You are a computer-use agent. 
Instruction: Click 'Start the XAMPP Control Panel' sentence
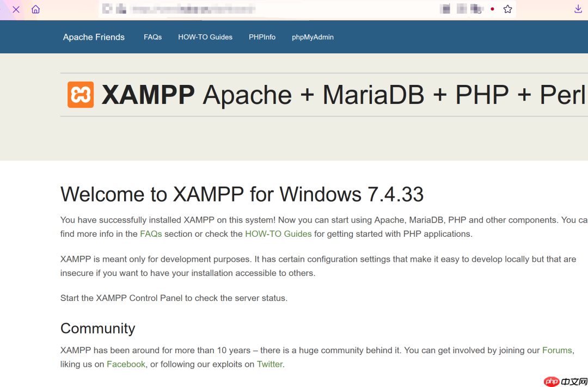click(174, 298)
